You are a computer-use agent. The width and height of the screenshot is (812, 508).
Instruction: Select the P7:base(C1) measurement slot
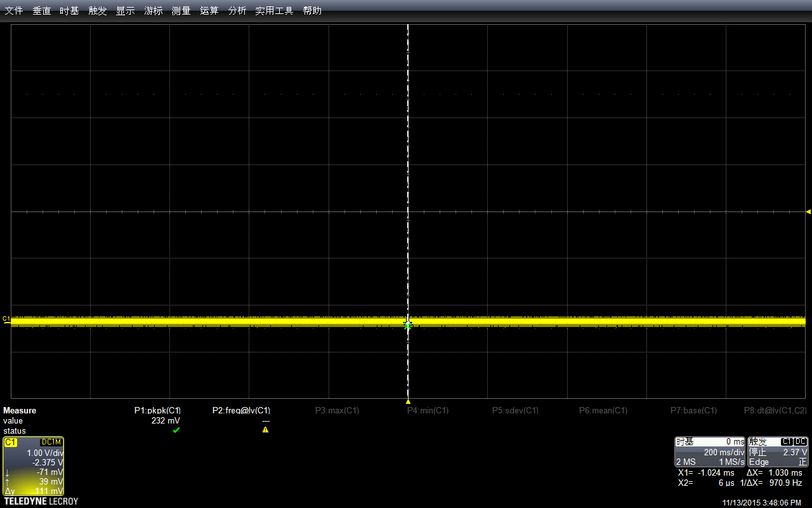[693, 410]
